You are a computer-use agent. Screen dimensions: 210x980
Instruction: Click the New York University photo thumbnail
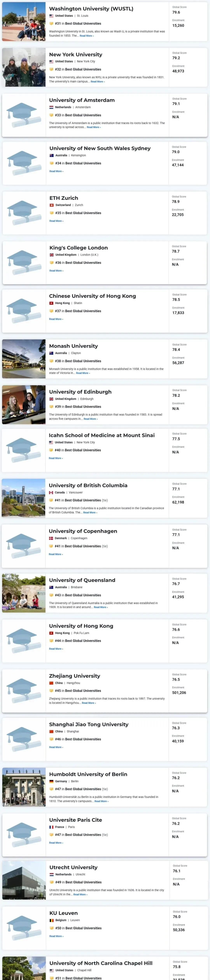coord(24,67)
